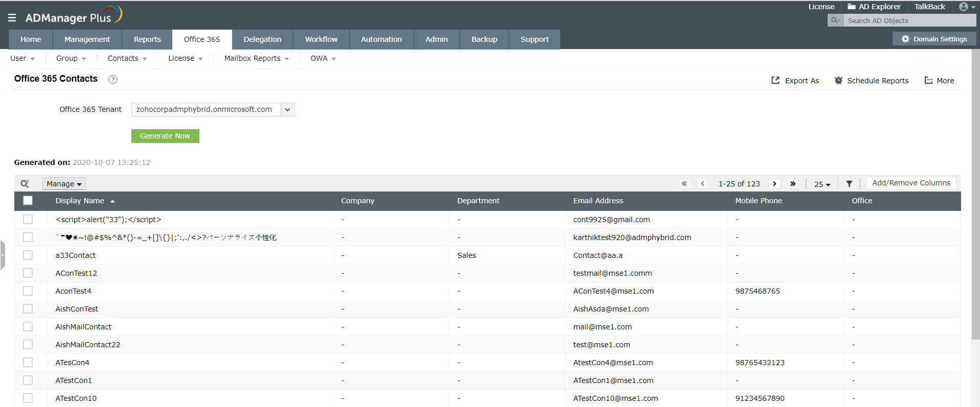980x407 pixels.
Task: Open Schedule Reports
Action: (x=872, y=81)
